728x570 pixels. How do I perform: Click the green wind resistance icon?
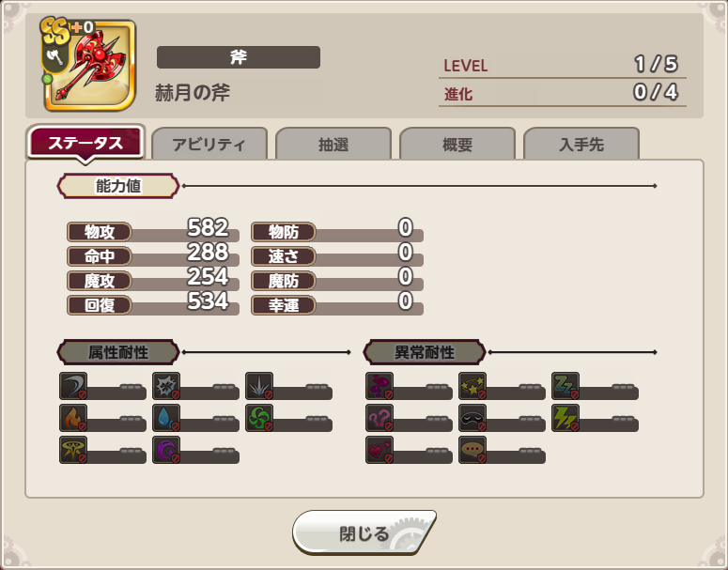(259, 418)
